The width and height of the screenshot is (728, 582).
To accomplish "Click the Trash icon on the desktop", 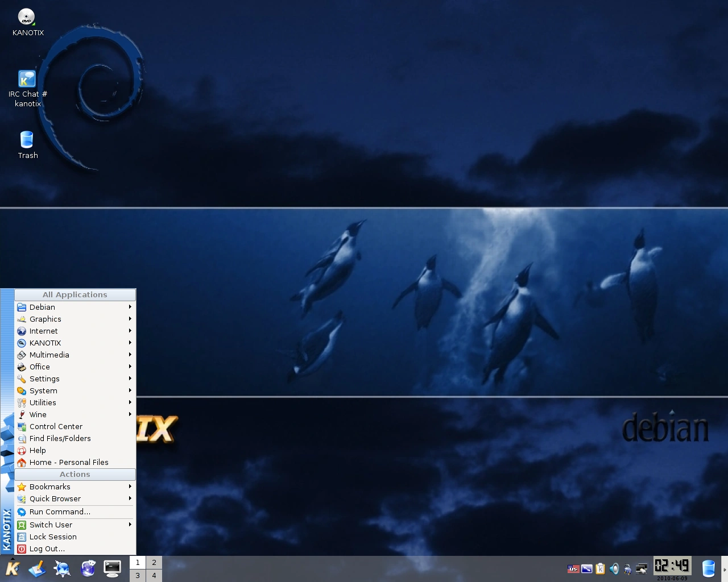I will (x=27, y=140).
